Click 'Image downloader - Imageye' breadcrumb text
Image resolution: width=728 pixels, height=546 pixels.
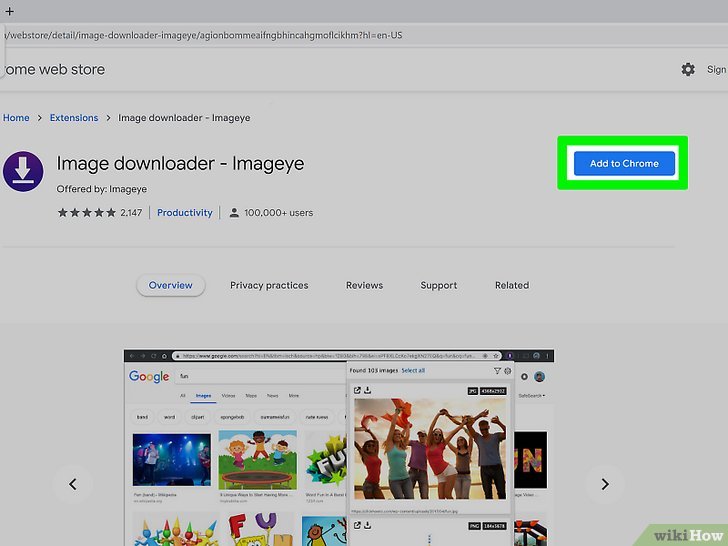pyautogui.click(x=184, y=118)
